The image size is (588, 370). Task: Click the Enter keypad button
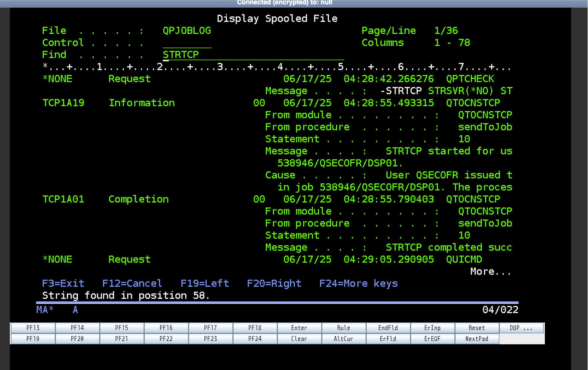(299, 328)
